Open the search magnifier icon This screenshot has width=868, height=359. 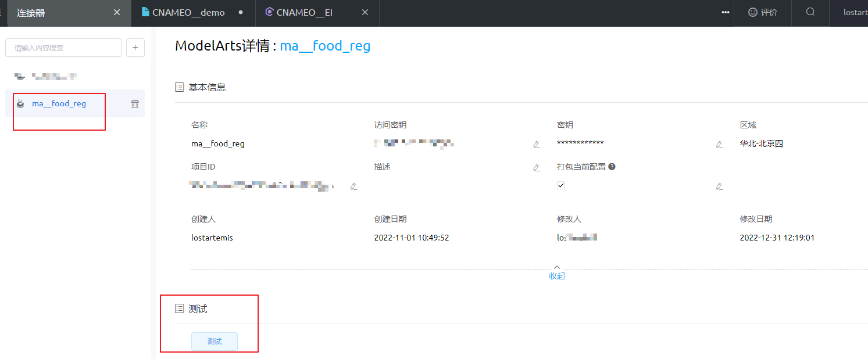click(x=810, y=12)
